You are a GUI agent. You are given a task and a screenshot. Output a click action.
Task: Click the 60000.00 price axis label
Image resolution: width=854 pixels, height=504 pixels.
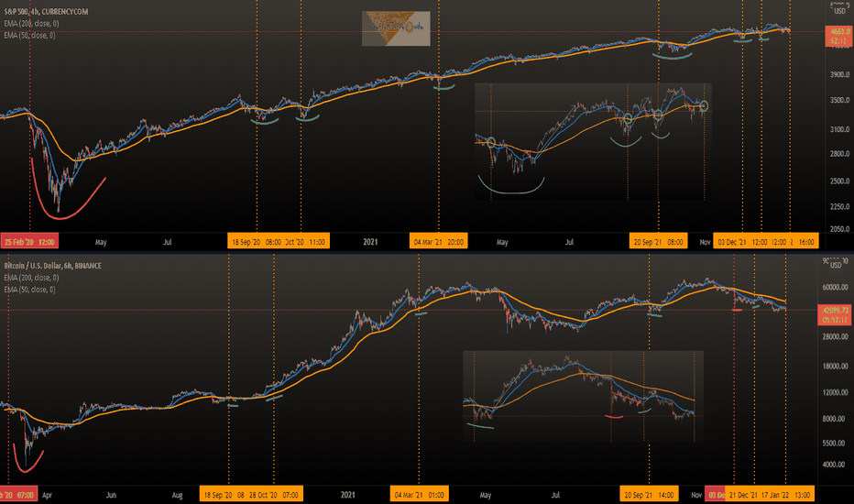pos(836,287)
